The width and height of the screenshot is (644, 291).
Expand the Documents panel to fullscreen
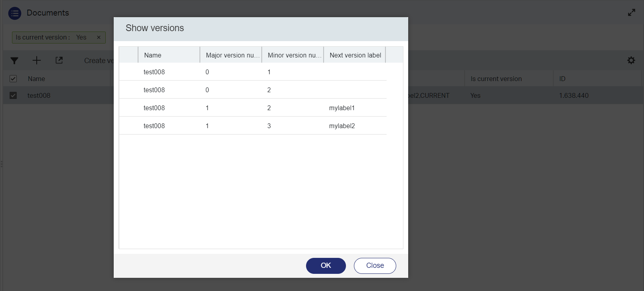tap(631, 13)
